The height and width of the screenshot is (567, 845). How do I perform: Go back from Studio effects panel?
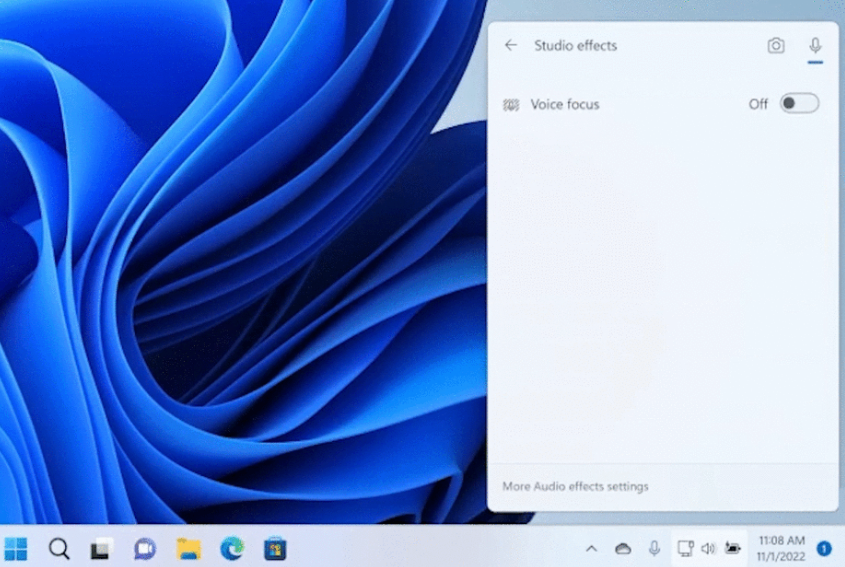click(511, 46)
